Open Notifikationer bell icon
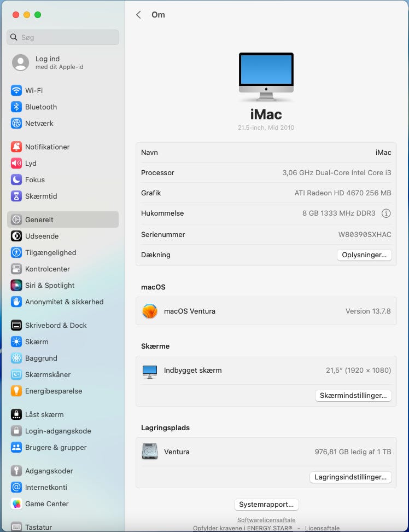This screenshot has width=409, height=532. [16, 147]
